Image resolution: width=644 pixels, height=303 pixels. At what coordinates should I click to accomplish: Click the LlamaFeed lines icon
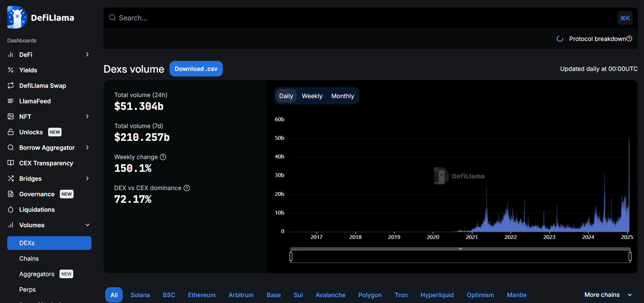point(11,101)
